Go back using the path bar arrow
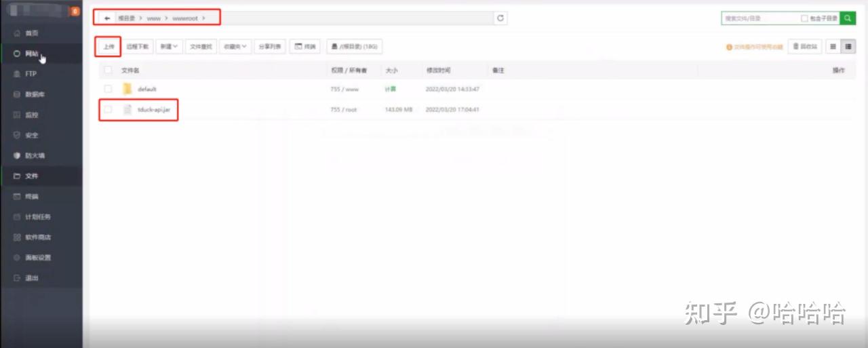The width and height of the screenshot is (868, 348). coord(108,18)
